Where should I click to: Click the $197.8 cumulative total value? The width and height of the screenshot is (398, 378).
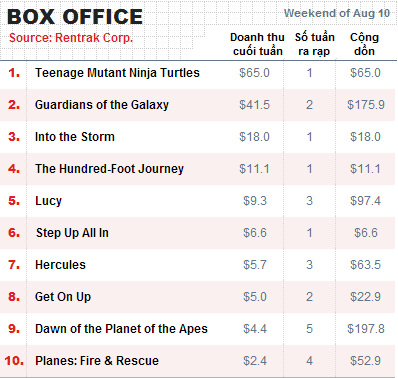(366, 329)
